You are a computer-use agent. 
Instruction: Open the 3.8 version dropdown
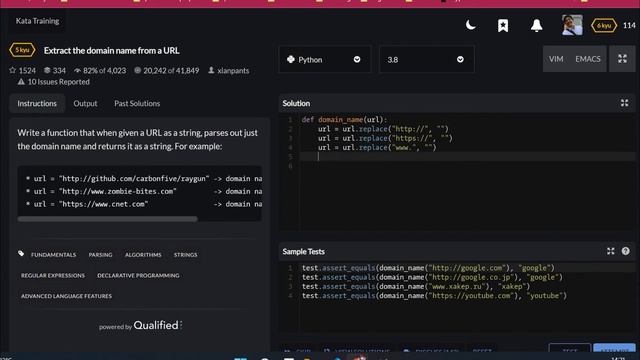tap(427, 60)
